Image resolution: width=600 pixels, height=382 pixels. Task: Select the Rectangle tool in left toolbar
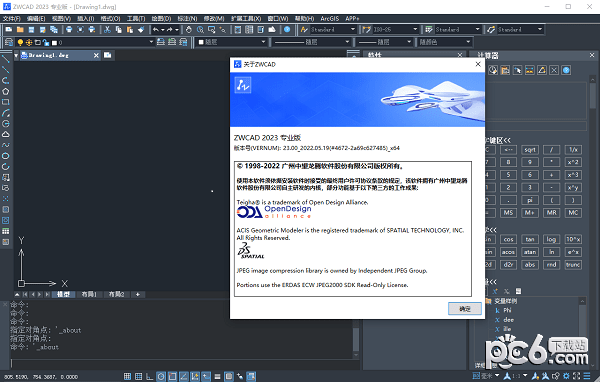[x=5, y=102]
